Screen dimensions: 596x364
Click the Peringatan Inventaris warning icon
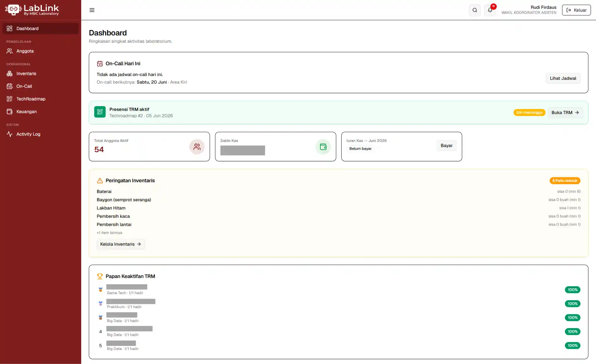pos(100,181)
